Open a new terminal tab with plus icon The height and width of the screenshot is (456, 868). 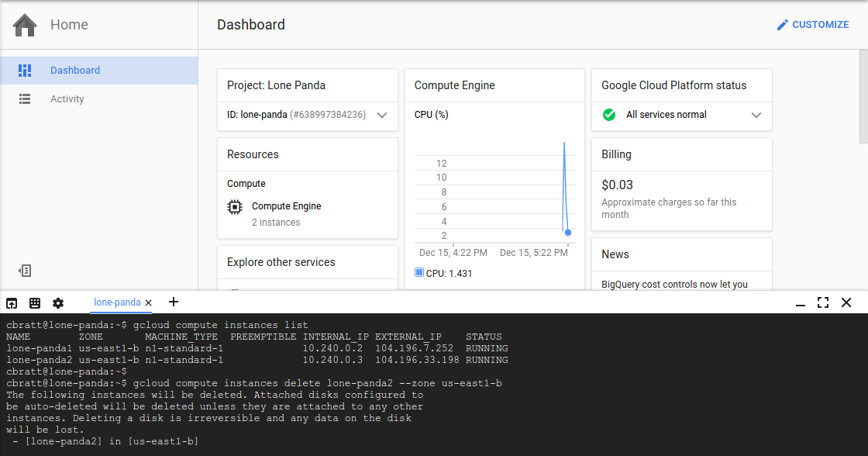(173, 302)
